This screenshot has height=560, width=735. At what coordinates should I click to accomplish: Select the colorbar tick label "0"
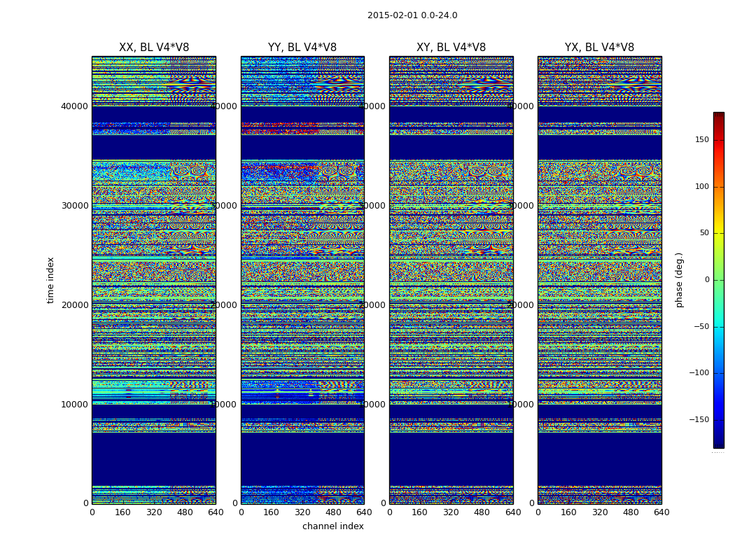pos(706,280)
